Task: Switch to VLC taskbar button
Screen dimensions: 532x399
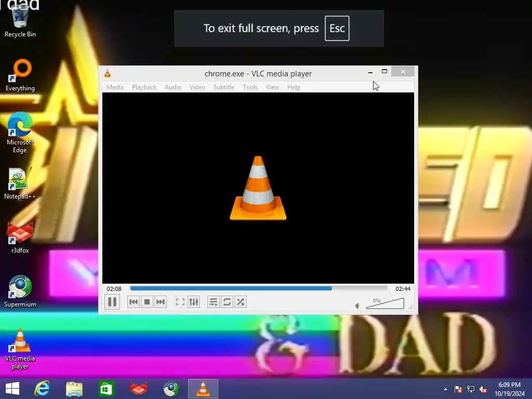Action: click(203, 389)
